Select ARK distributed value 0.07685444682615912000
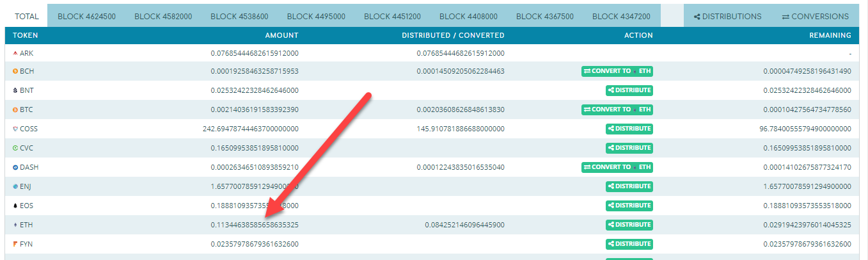 pyautogui.click(x=461, y=53)
